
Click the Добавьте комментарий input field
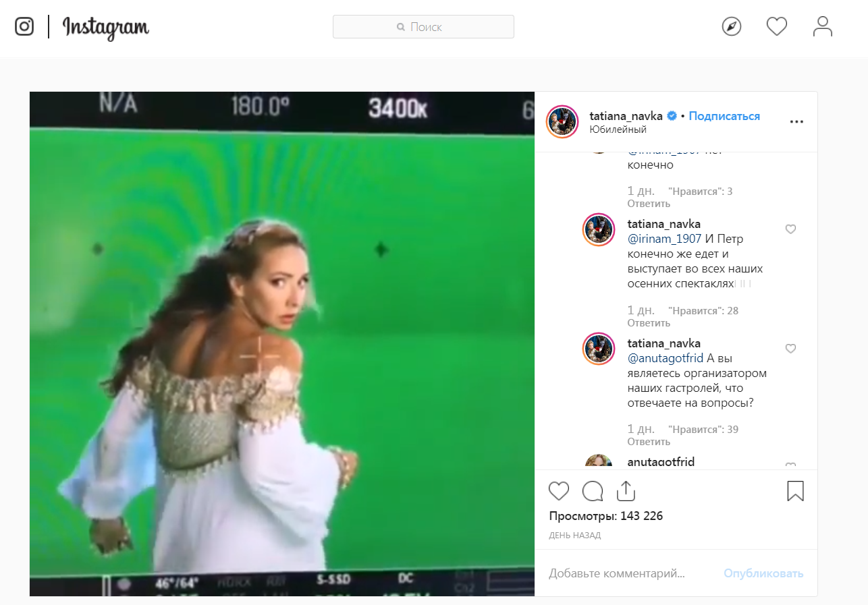628,573
